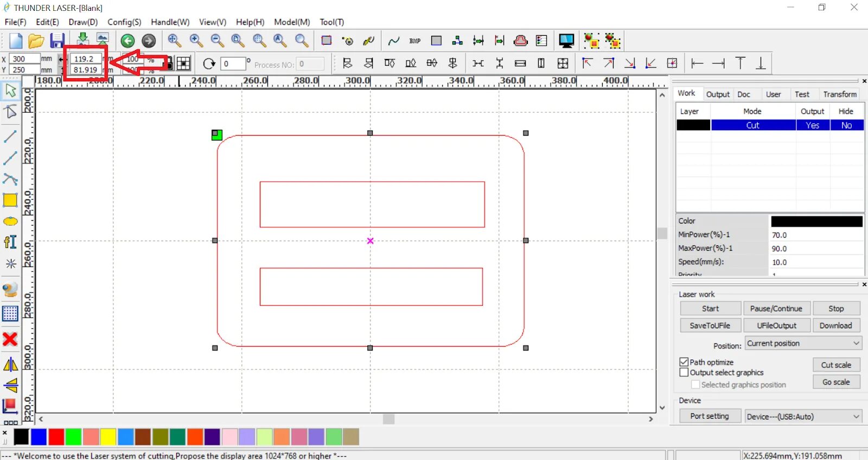This screenshot has height=460, width=868.
Task: Click the Port setting button
Action: coord(710,416)
